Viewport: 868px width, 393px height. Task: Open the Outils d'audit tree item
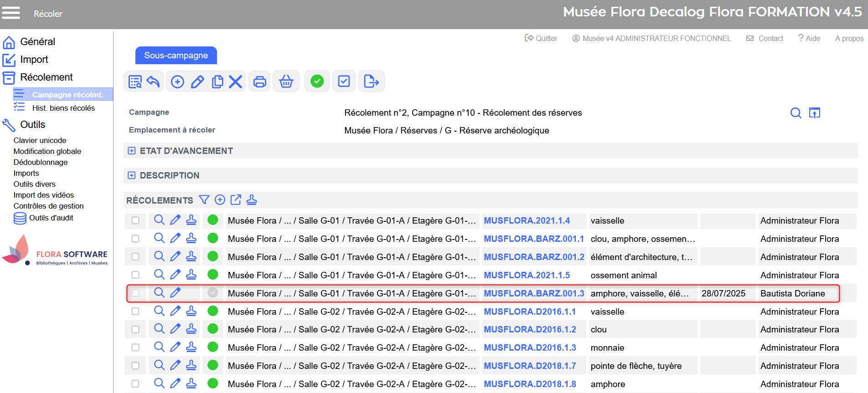[x=51, y=218]
